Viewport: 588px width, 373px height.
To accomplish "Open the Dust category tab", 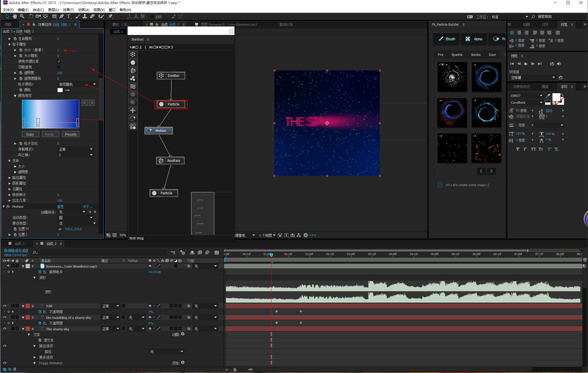I will point(492,55).
